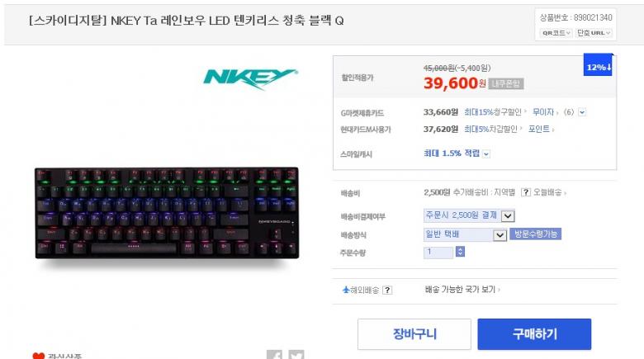
Task: Click the keyboard product image
Action: (167, 213)
